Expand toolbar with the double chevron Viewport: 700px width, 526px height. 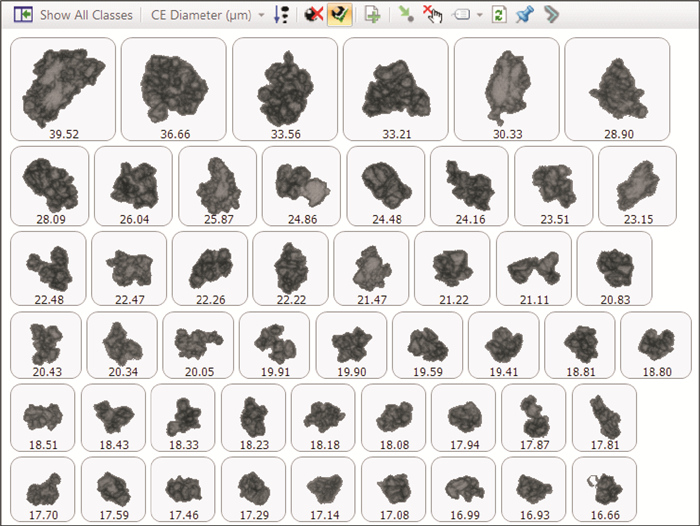pyautogui.click(x=551, y=15)
